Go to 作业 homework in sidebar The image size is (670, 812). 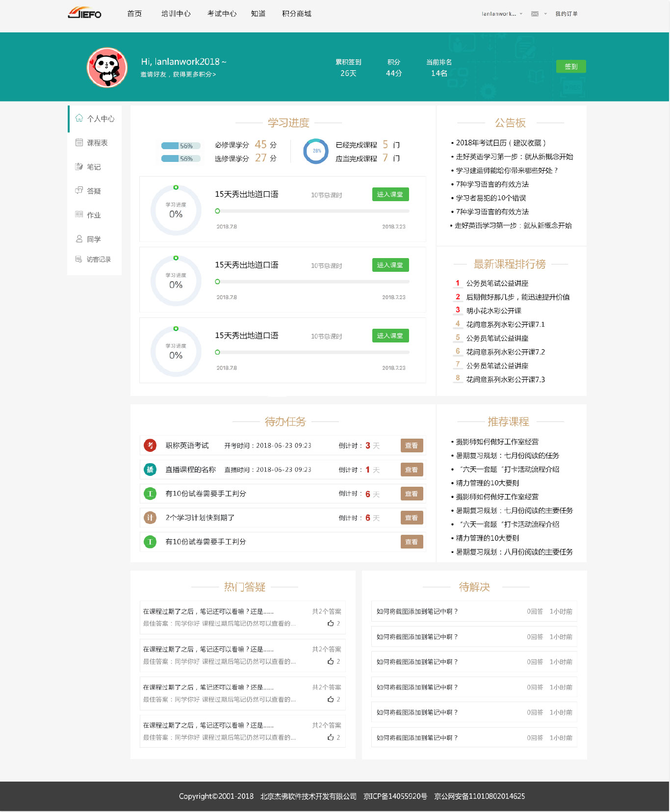[x=93, y=215]
